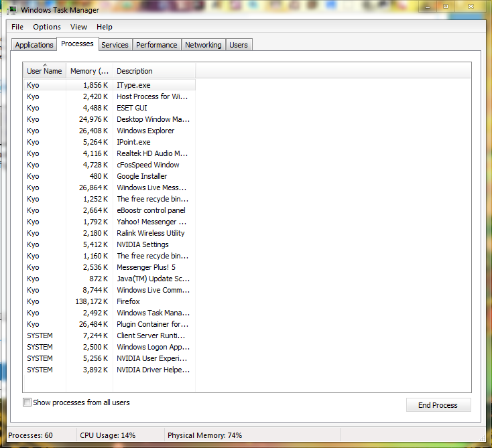Select the Windows Live Mess... process
The width and height of the screenshot is (492, 448).
109,188
